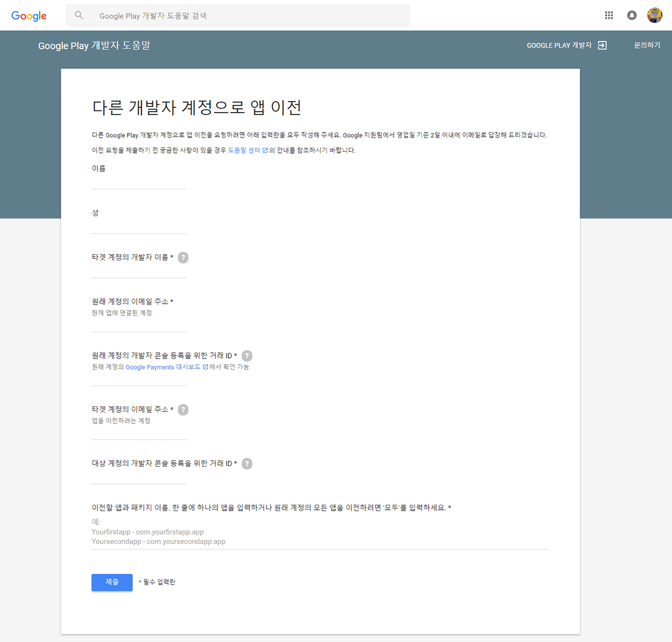Click the Google logo
Image resolution: width=672 pixels, height=642 pixels.
click(x=29, y=16)
